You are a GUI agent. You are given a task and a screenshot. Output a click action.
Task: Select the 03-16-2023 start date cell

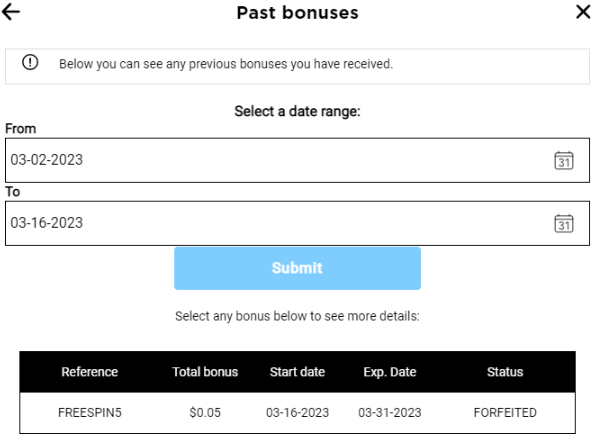(297, 413)
